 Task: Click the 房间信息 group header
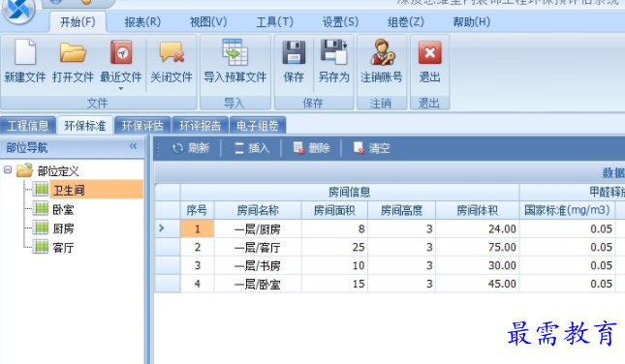tap(350, 193)
